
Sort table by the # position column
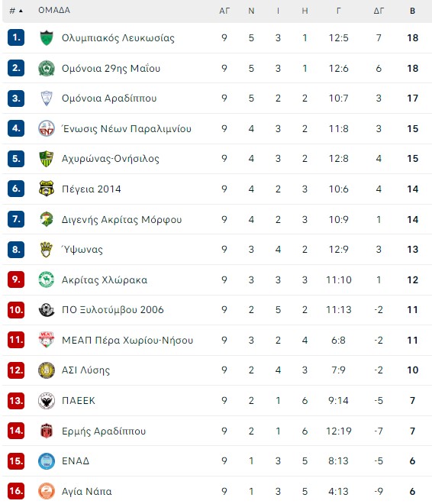click(x=16, y=11)
